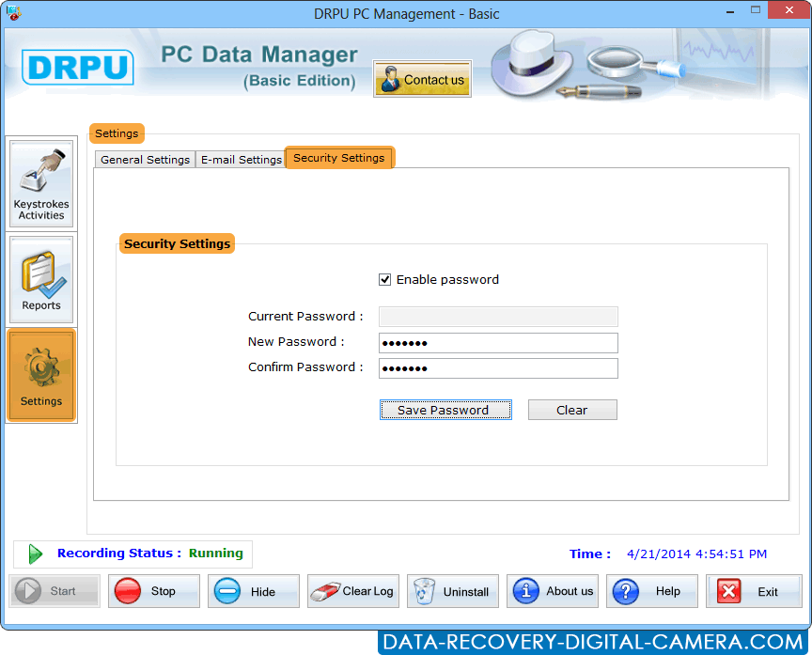Click the 'New Password :' label
This screenshot has width=812, height=655.
point(296,342)
